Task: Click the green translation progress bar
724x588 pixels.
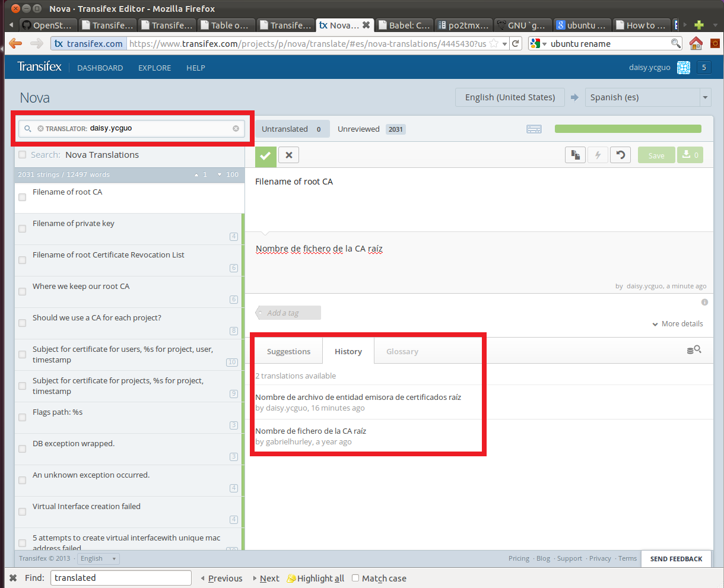Action: [x=627, y=129]
